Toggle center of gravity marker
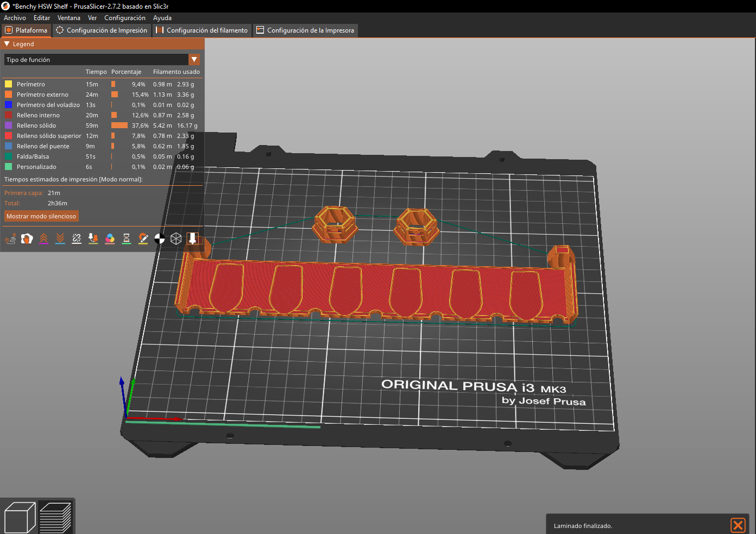 pos(160,239)
